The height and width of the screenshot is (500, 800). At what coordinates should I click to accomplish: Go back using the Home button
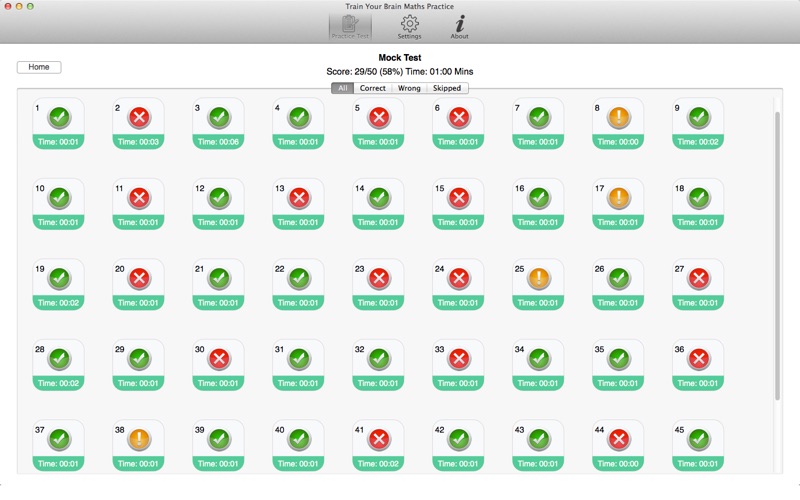[39, 67]
